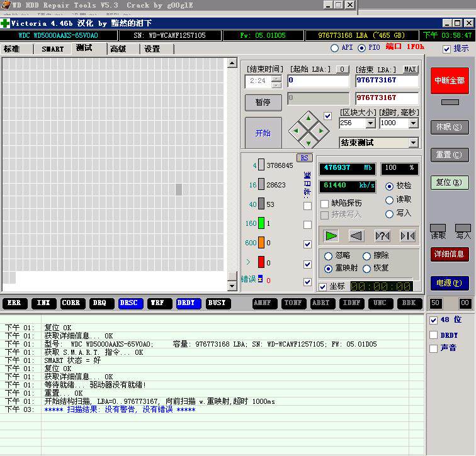Click the INX status indicator
Screen dimensions: 476x456
(x=43, y=303)
